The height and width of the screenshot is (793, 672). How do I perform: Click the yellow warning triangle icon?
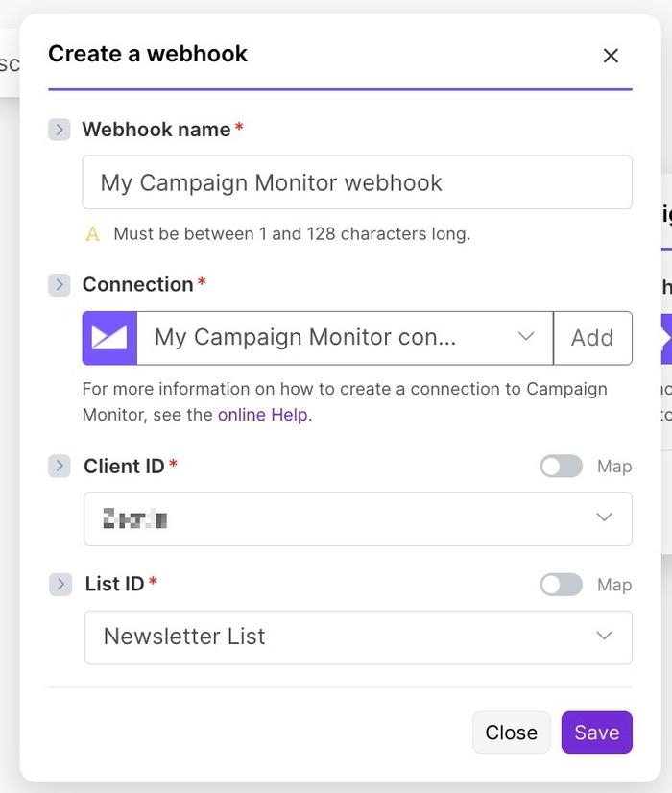[94, 233]
